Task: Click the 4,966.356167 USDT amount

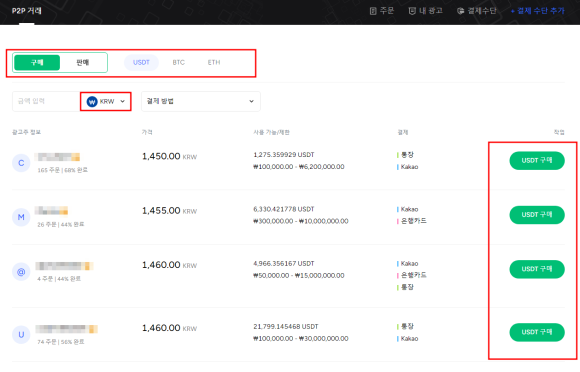Action: click(284, 264)
